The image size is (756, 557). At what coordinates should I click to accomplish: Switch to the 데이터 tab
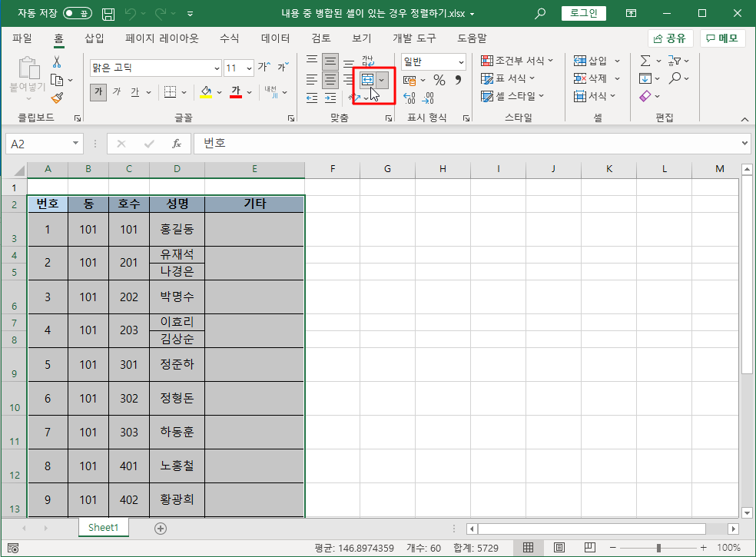275,38
